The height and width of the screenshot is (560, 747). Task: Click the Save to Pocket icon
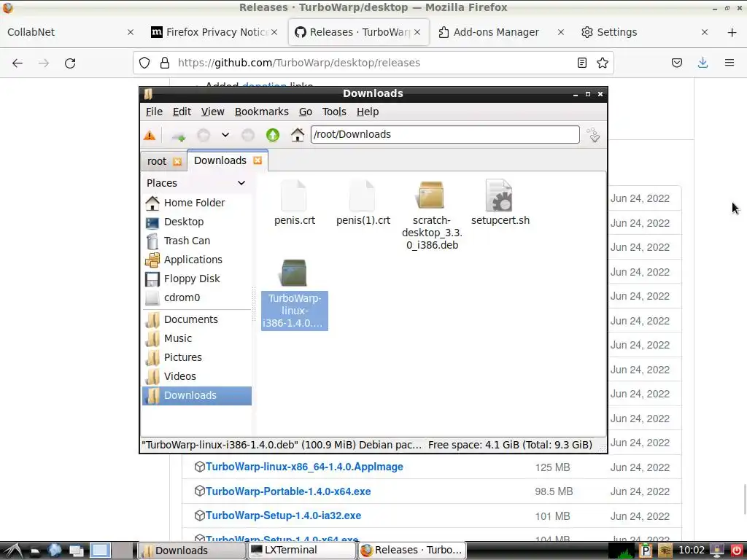677,63
